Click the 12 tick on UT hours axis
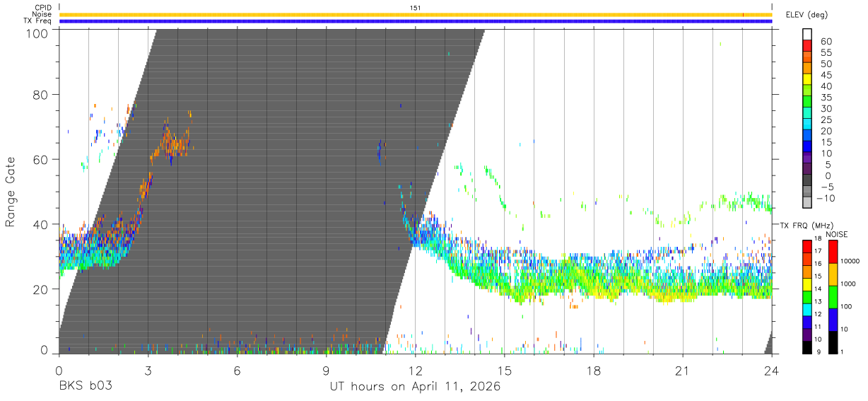The height and width of the screenshot is (401, 868). click(416, 371)
